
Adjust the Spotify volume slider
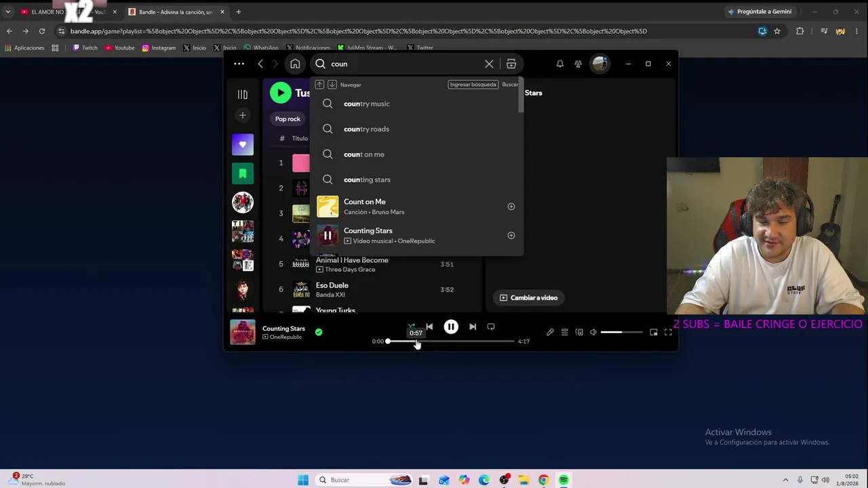click(x=621, y=332)
